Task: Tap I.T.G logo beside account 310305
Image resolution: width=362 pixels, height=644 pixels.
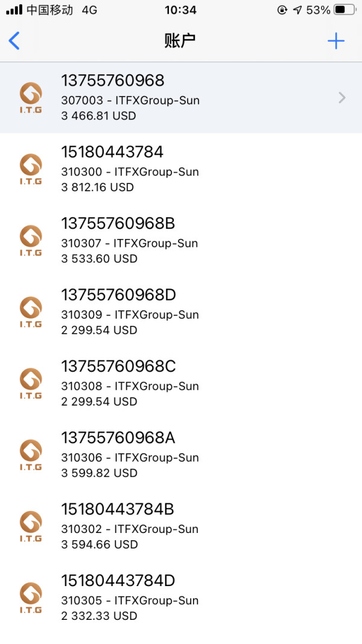Action: (x=31, y=598)
